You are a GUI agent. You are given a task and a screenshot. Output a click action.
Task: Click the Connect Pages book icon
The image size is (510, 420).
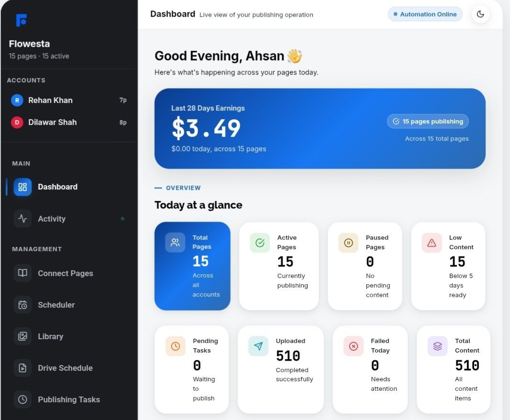tap(22, 273)
